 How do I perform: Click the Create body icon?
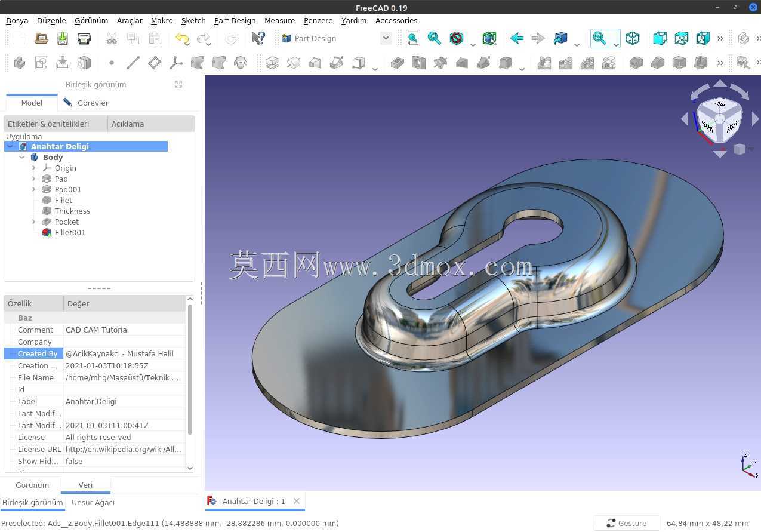click(x=20, y=63)
